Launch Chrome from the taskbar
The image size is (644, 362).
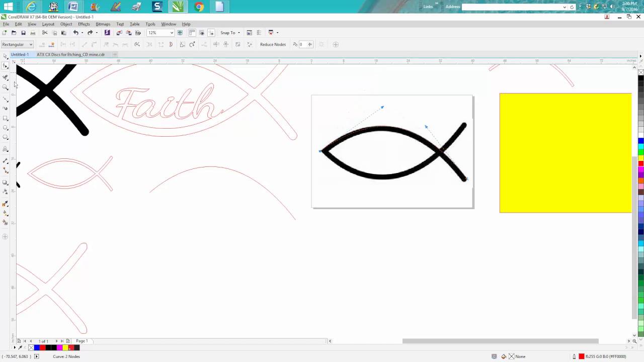point(198,7)
